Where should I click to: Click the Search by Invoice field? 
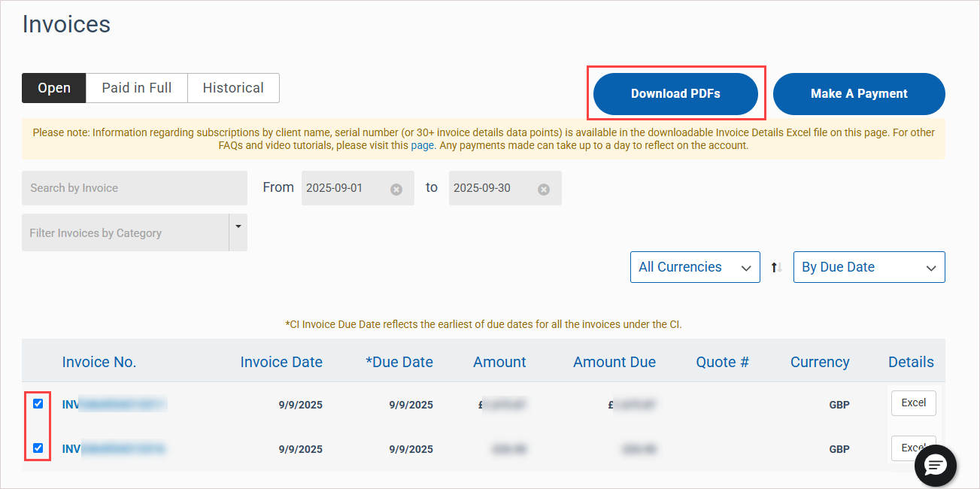(x=134, y=188)
